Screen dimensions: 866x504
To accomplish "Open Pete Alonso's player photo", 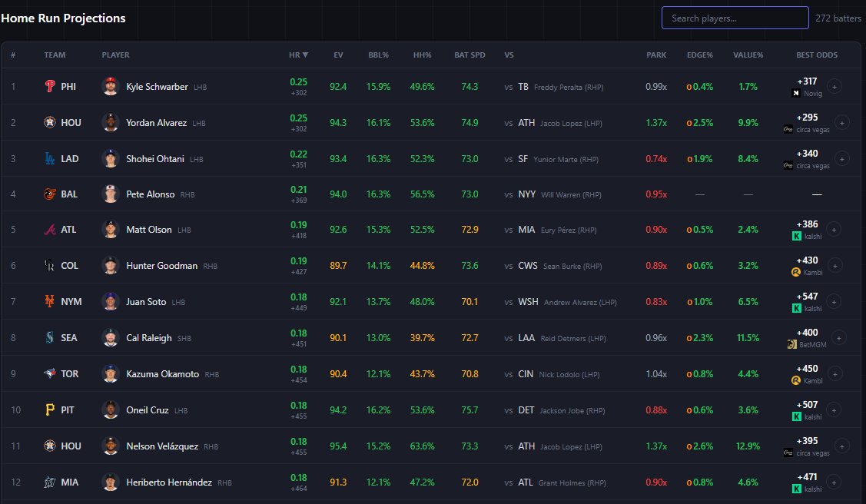I will pos(111,194).
